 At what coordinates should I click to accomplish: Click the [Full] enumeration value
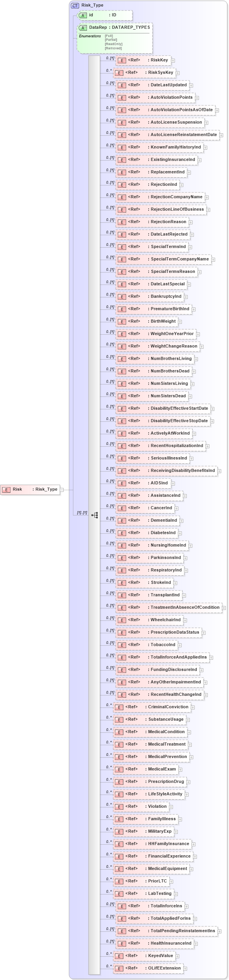[109, 36]
